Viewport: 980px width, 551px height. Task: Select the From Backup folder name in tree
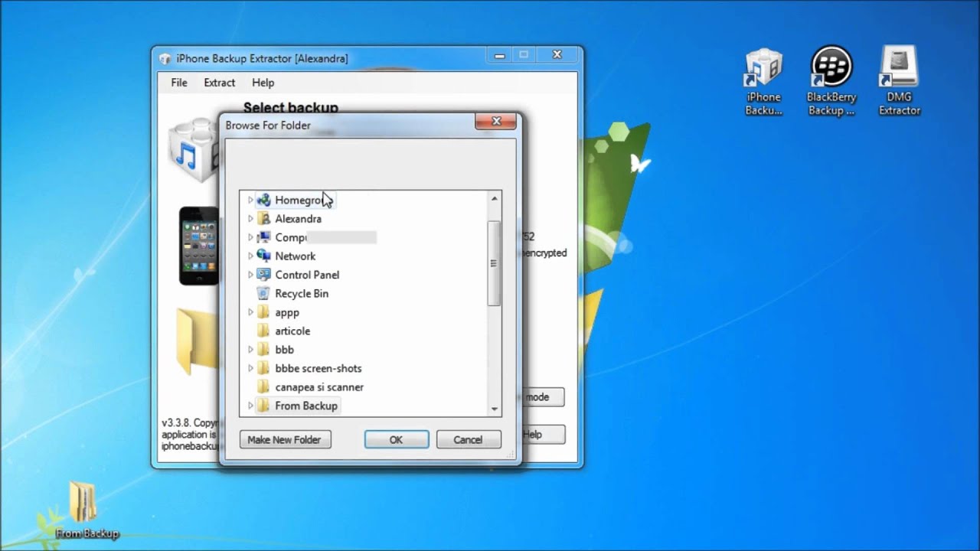pos(306,406)
